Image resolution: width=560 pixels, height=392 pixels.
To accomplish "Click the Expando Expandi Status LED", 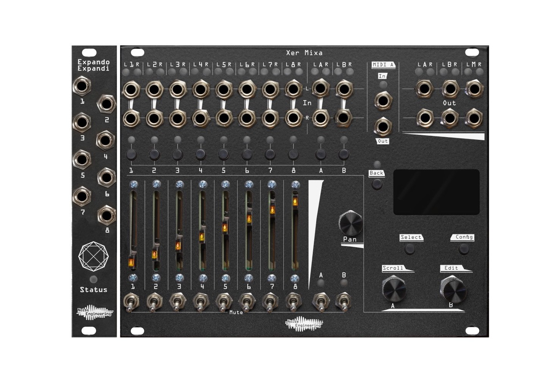I will click(94, 279).
